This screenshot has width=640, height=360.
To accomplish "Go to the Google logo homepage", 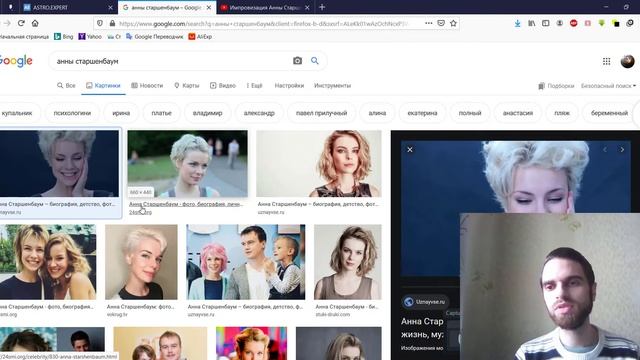I will [x=16, y=61].
